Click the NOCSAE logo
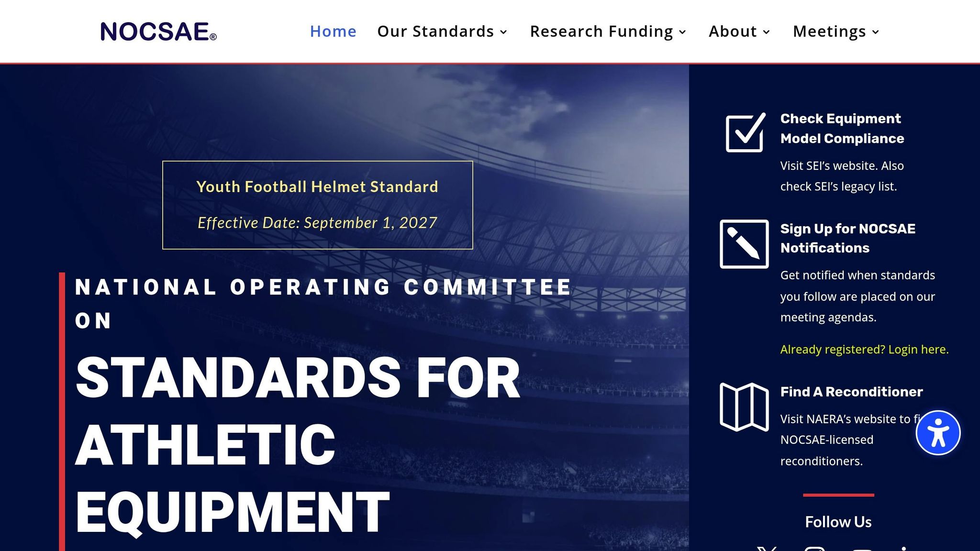This screenshot has width=980, height=551. (158, 32)
